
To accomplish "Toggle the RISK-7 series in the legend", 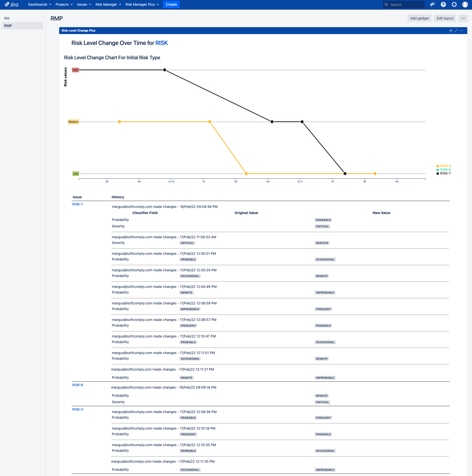I will click(x=444, y=173).
